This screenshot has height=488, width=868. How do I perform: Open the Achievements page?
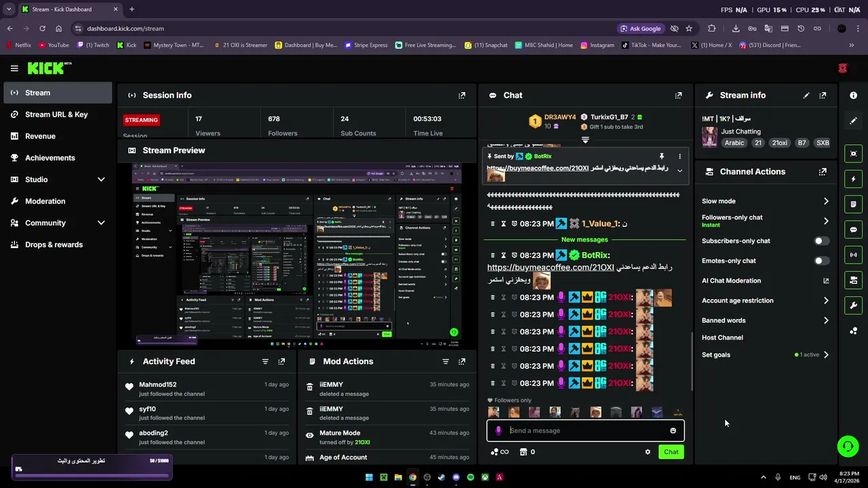(58, 158)
